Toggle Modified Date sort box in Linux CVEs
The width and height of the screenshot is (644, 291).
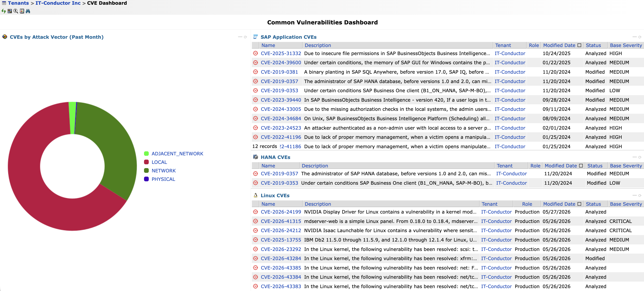pos(579,204)
